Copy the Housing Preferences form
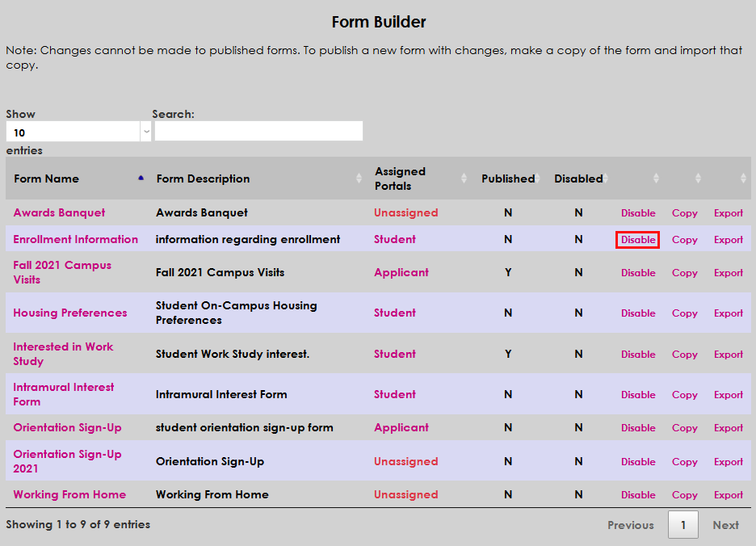Screen dimensions: 756x546 684,313
